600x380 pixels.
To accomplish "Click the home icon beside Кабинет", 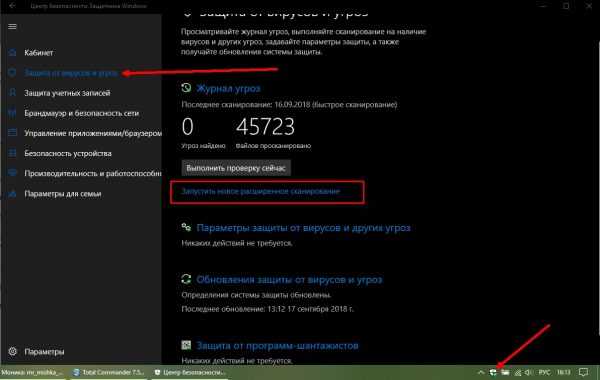I will [x=12, y=52].
